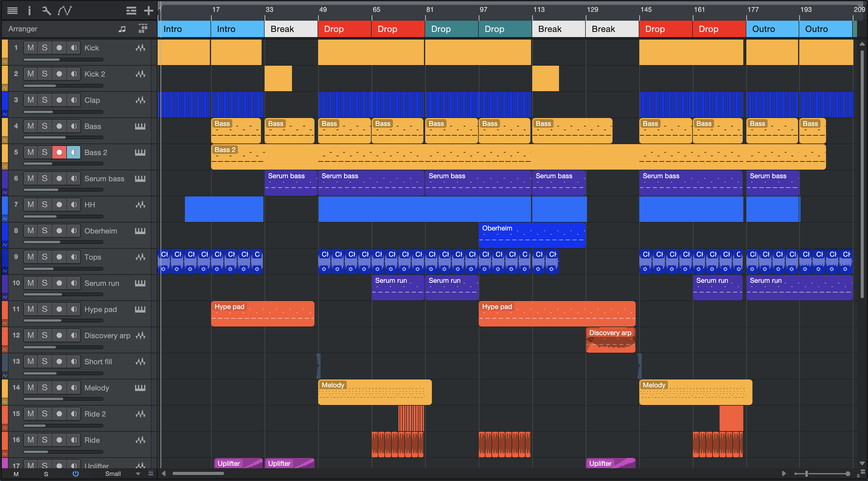Select the Discovery arp audio clip
This screenshot has height=481, width=868.
click(611, 340)
